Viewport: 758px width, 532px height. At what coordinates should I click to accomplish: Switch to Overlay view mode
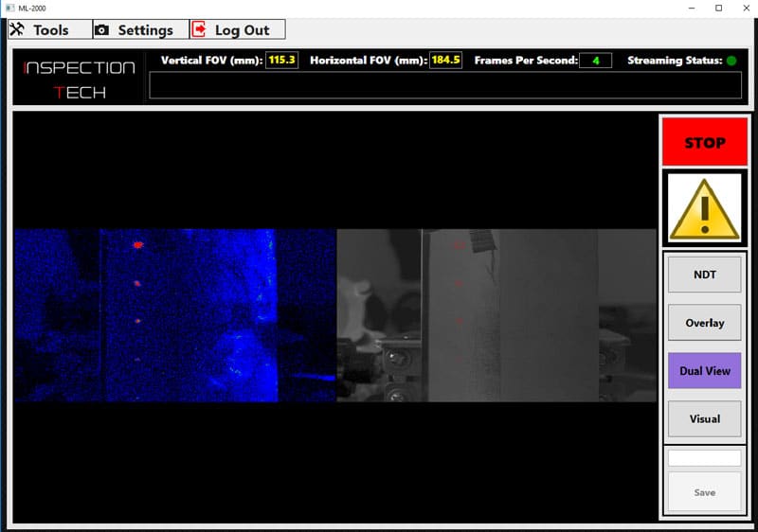click(704, 323)
